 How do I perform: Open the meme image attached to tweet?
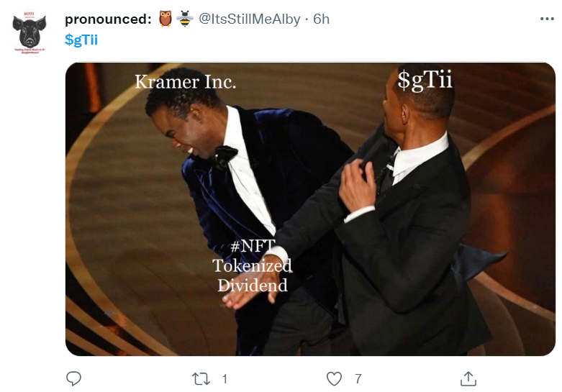tap(310, 209)
